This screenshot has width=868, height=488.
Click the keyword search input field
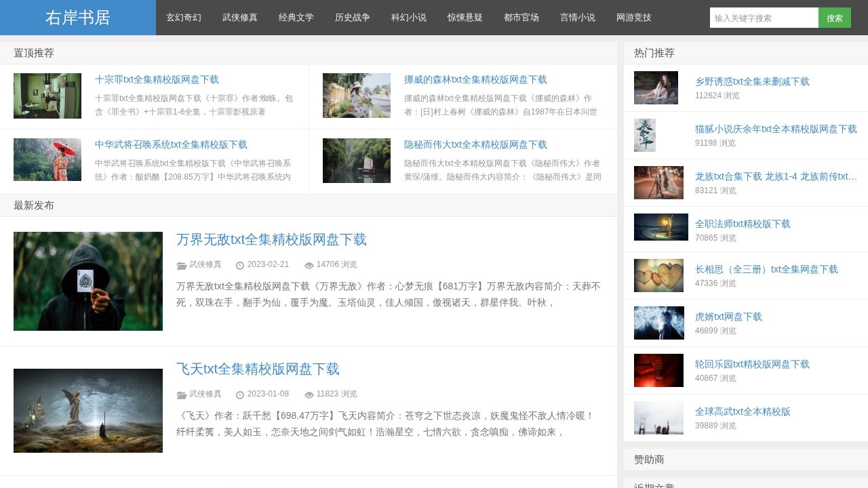(764, 18)
